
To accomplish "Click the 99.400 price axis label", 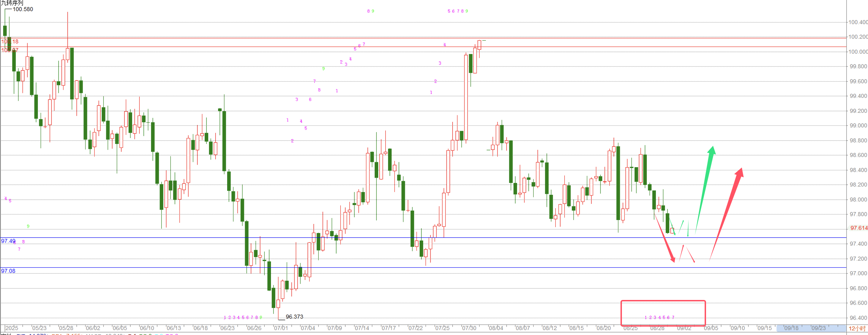I will 859,96.
